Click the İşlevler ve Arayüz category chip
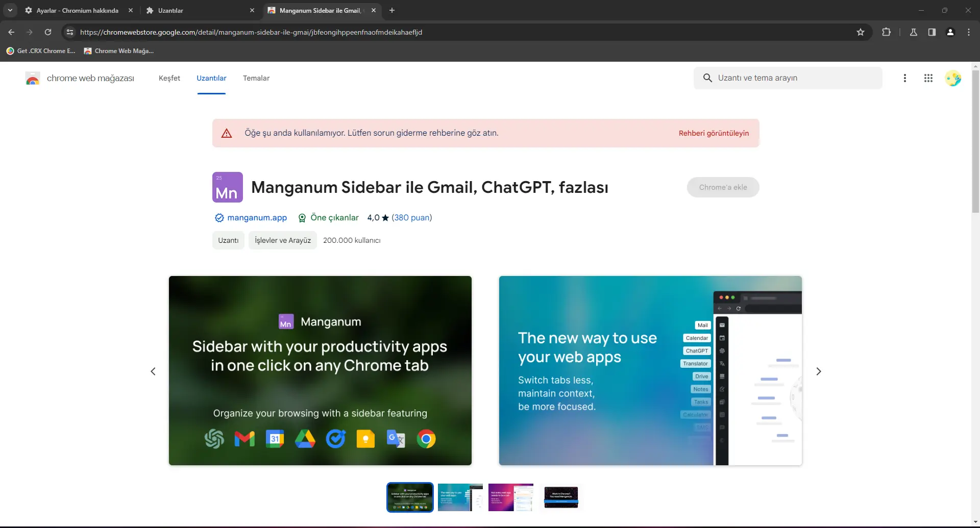This screenshot has height=528, width=980. coord(283,240)
